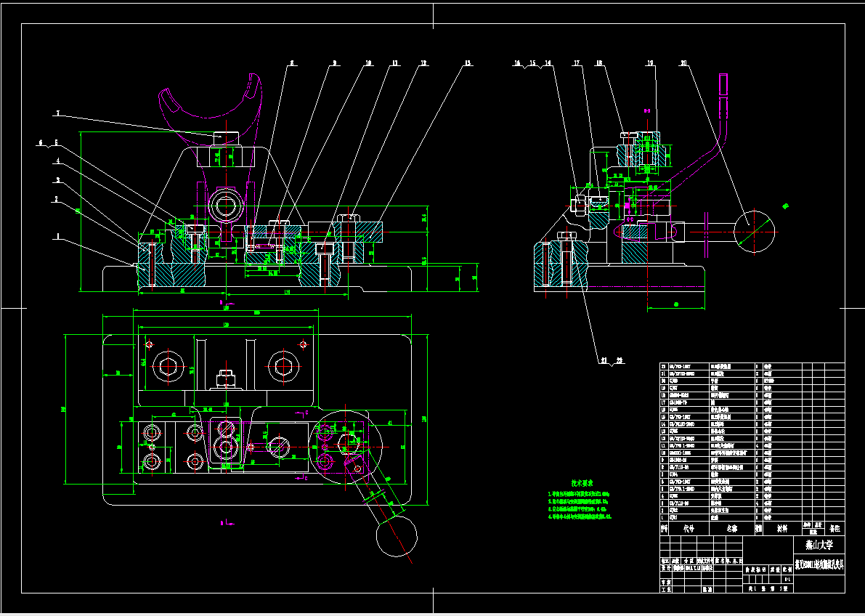This screenshot has width=865, height=616.
Task: Click part balloon number 6 in front view
Action: coord(41,142)
